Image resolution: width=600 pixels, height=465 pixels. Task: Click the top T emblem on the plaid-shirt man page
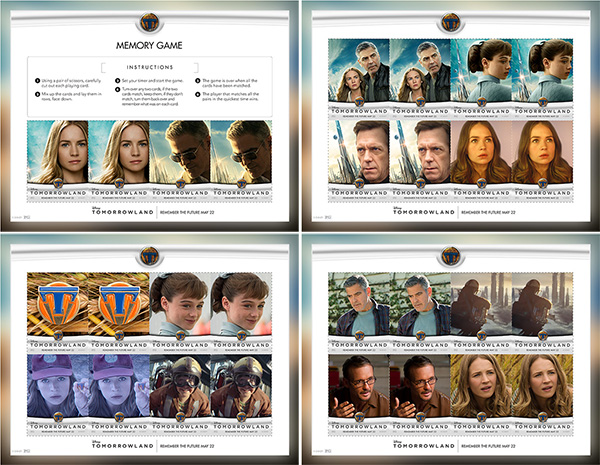pyautogui.click(x=450, y=256)
